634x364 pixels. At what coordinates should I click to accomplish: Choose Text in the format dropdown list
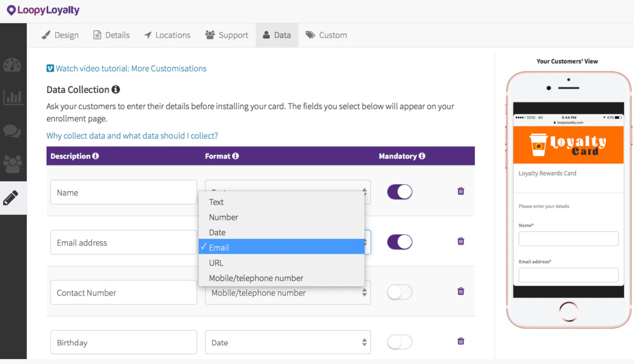281,202
